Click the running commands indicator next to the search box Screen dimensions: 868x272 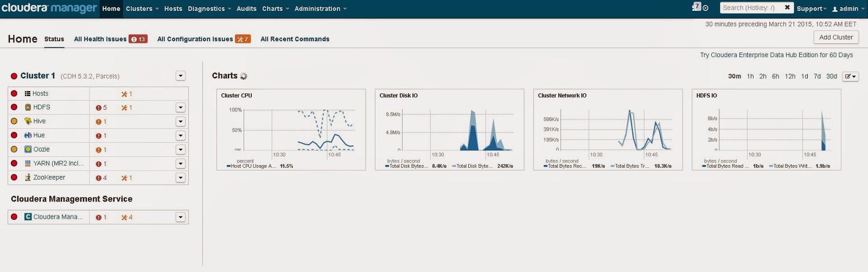point(706,8)
